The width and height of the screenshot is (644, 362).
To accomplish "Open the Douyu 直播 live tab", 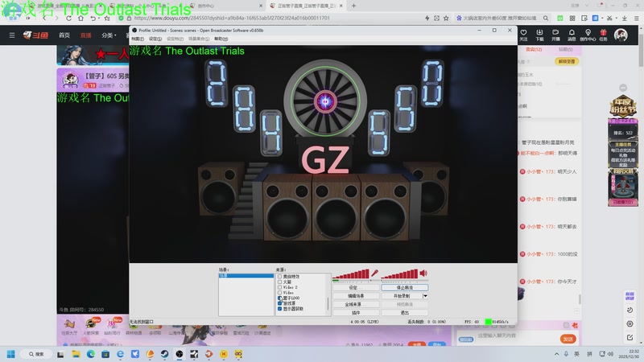I will (x=86, y=35).
